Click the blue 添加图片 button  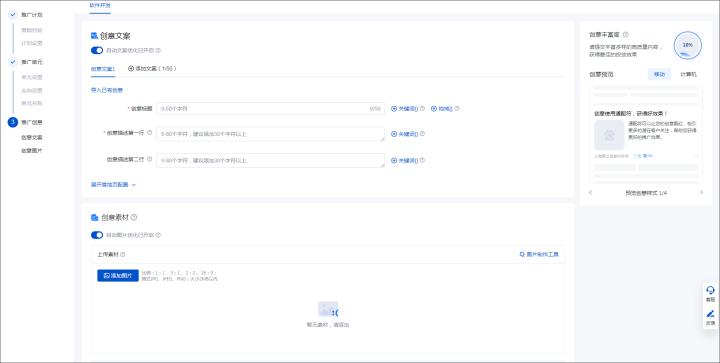tap(118, 275)
